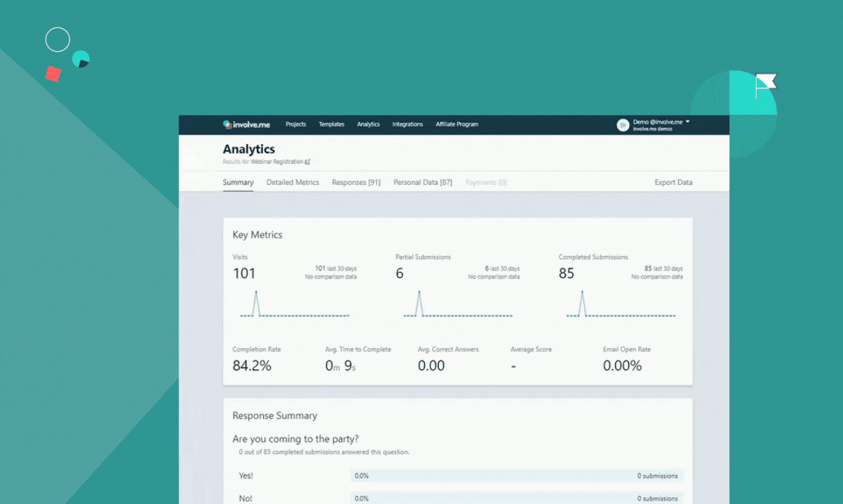This screenshot has height=504, width=843.
Task: Switch to the Detailed Metrics tab
Action: point(293,182)
